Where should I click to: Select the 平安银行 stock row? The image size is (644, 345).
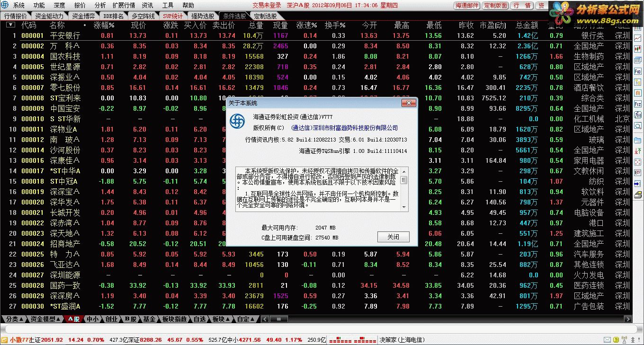pyautogui.click(x=315, y=35)
